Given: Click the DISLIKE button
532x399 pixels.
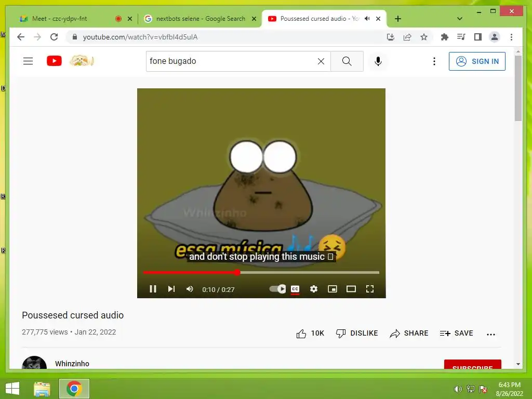Looking at the screenshot, I should (x=356, y=334).
